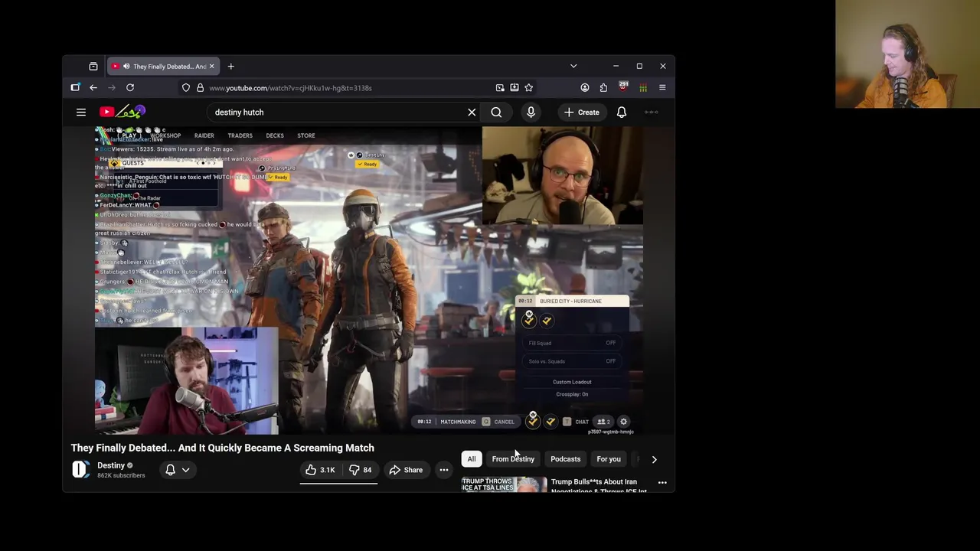
Task: Share the video
Action: 406,470
